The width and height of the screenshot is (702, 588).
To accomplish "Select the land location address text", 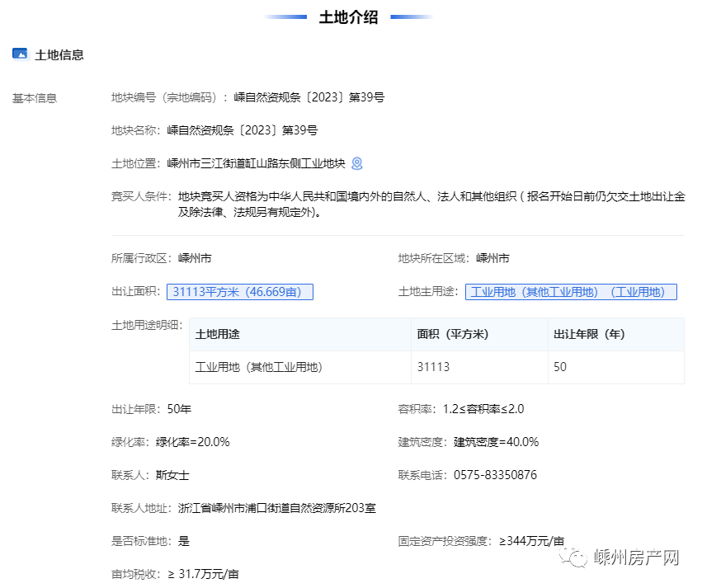I will 256,163.
